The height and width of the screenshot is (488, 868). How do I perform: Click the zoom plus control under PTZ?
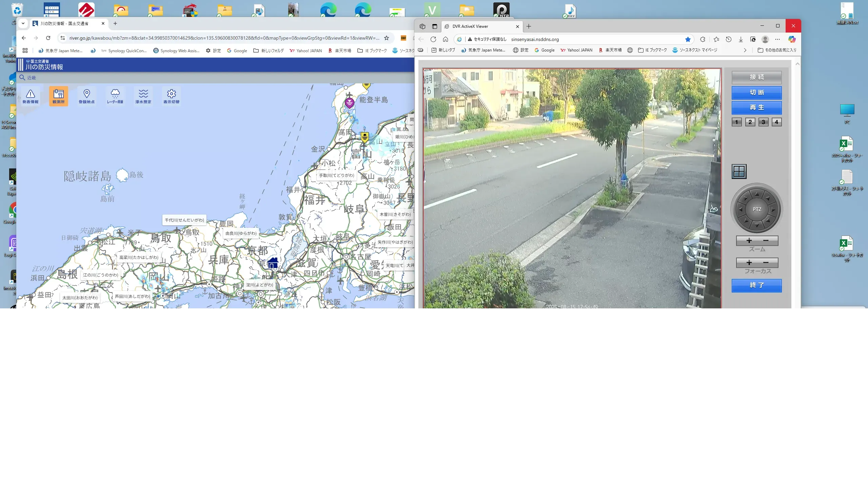click(749, 241)
